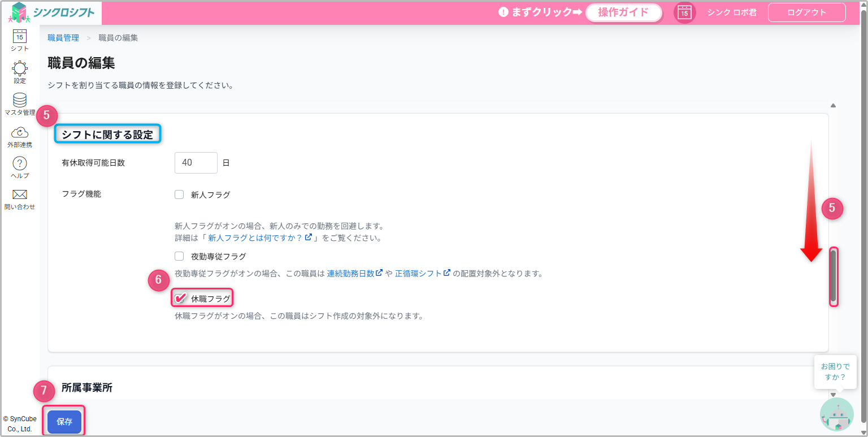Open the 新人フラグとは何ですか？ link
This screenshot has height=437, width=868.
[259, 238]
